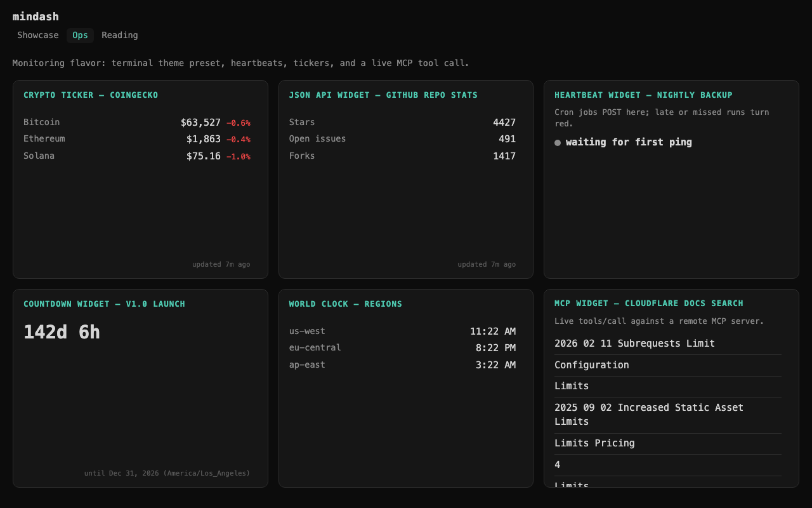The width and height of the screenshot is (812, 508).
Task: Click the mindash logo title
Action: coord(36,17)
